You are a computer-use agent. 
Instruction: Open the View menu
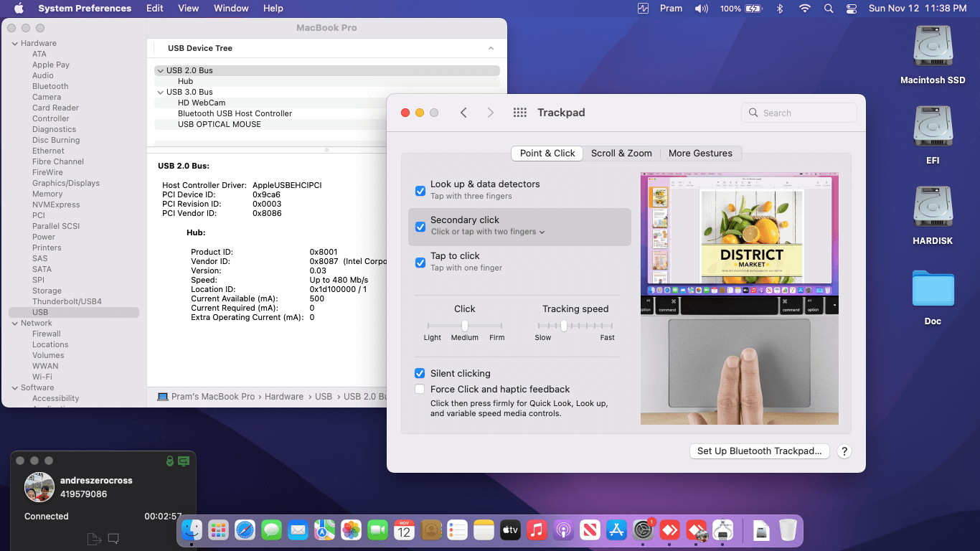(188, 9)
